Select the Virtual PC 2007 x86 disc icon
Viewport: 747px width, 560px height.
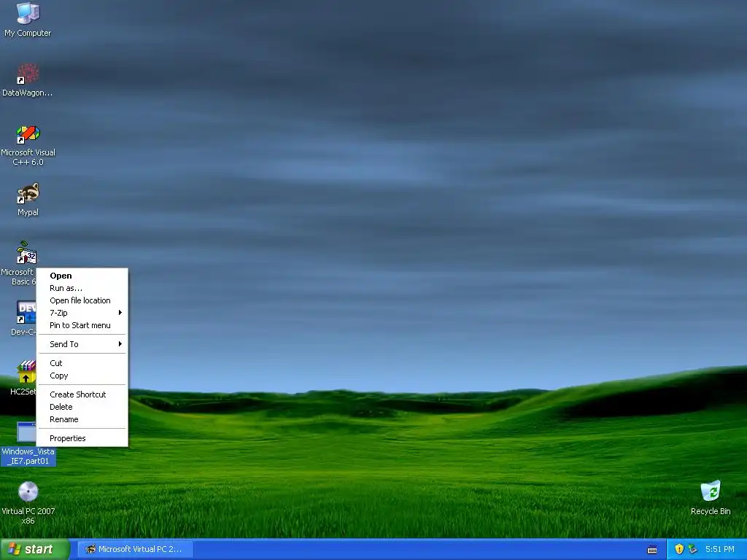28,492
